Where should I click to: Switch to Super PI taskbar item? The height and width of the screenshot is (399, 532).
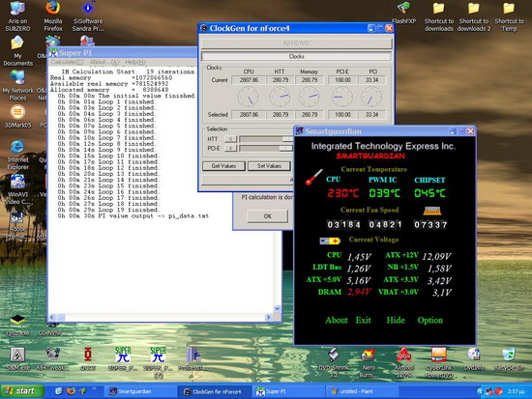click(287, 391)
